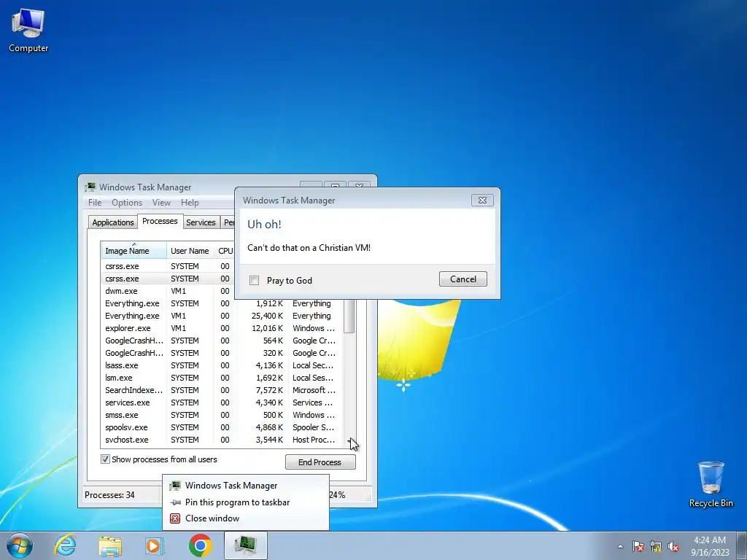Sort by Image Name column header
This screenshot has width=747, height=560.
click(133, 251)
